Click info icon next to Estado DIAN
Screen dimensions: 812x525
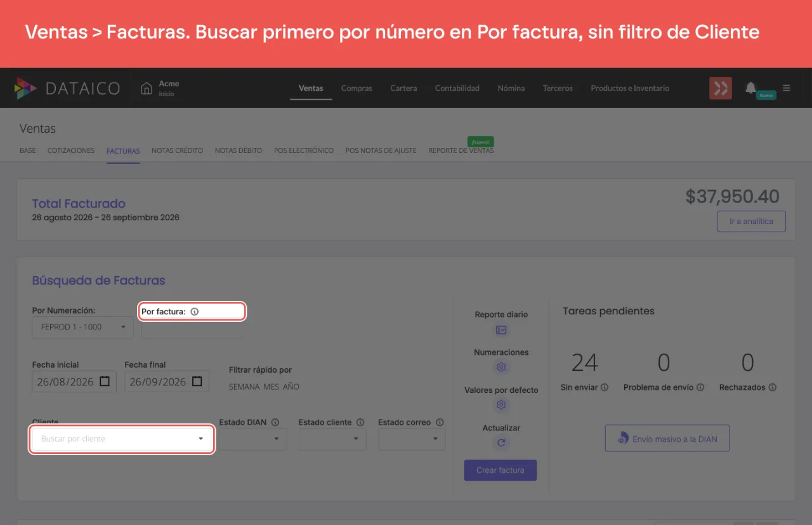(275, 422)
